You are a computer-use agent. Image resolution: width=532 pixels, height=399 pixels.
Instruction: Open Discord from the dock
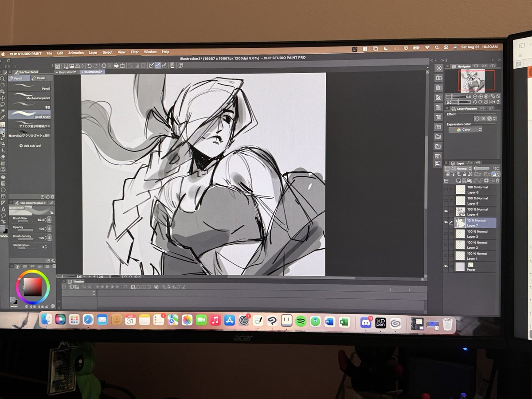pyautogui.click(x=366, y=322)
